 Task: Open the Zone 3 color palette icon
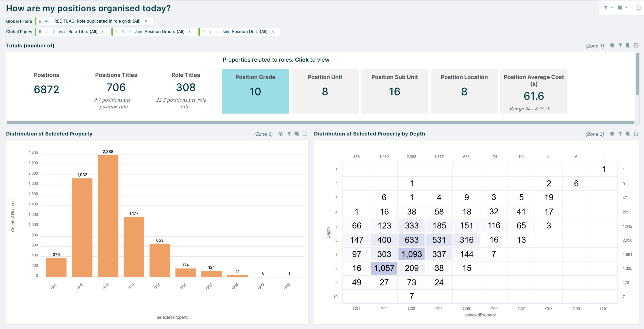612,134
